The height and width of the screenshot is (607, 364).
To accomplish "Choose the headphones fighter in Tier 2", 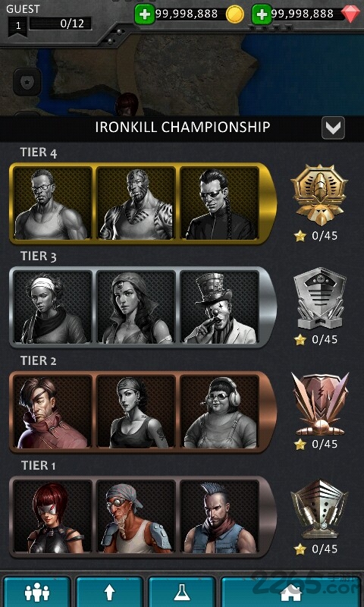I will pyautogui.click(x=219, y=412).
